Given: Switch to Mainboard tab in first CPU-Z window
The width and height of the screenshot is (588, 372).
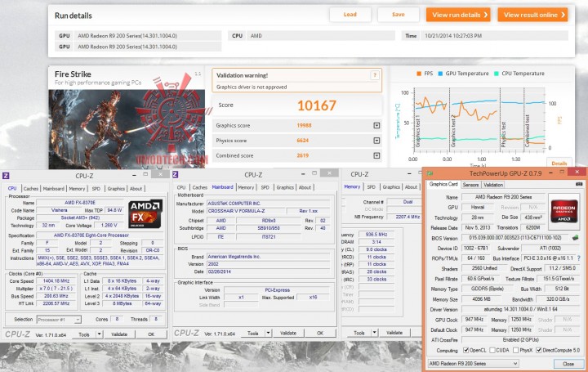Looking at the screenshot, I should (x=53, y=188).
